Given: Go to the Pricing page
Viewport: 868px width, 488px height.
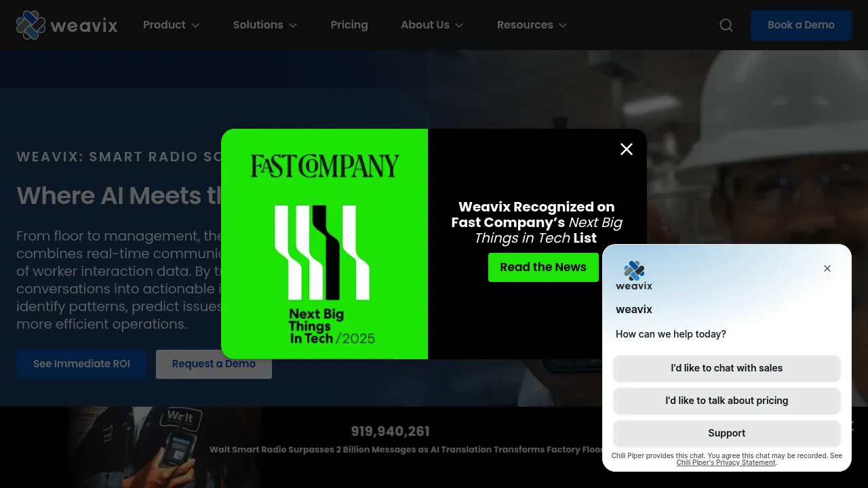Looking at the screenshot, I should [349, 25].
